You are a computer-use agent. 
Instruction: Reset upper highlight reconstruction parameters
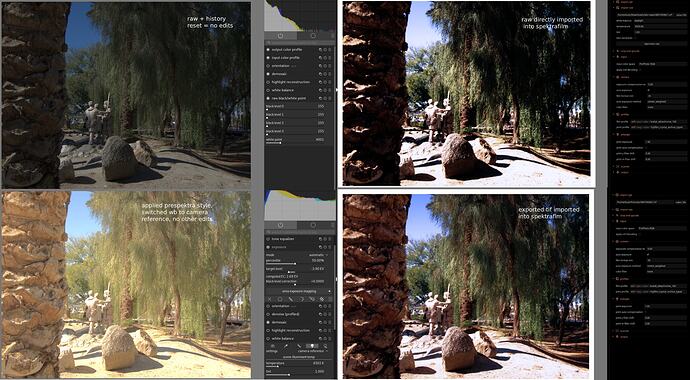click(325, 82)
